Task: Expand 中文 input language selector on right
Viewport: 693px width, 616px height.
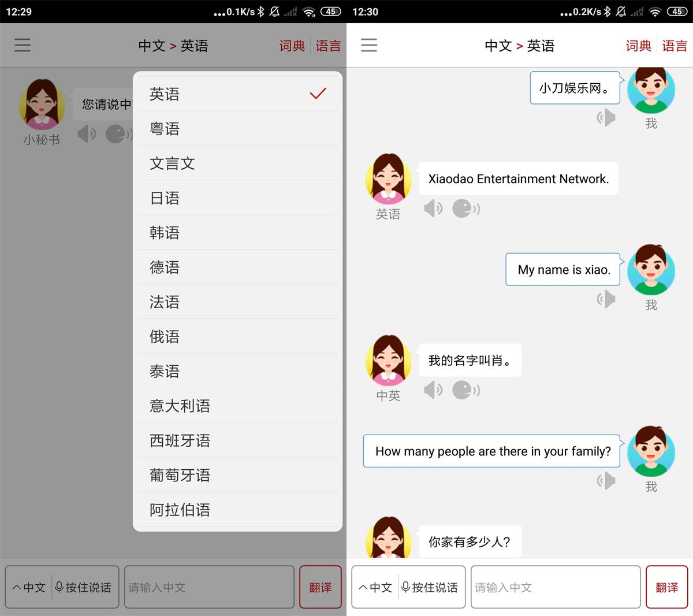Action: (375, 587)
